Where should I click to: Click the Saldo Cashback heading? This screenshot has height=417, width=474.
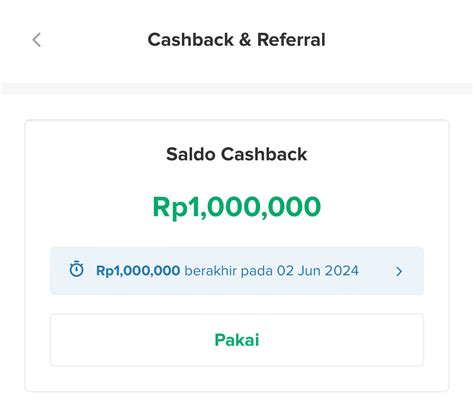click(237, 154)
